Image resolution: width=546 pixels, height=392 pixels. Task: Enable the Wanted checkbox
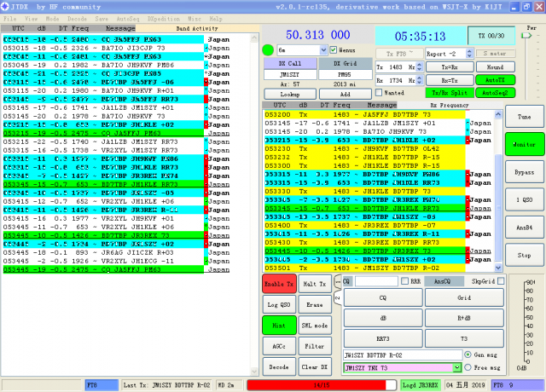click(x=379, y=93)
